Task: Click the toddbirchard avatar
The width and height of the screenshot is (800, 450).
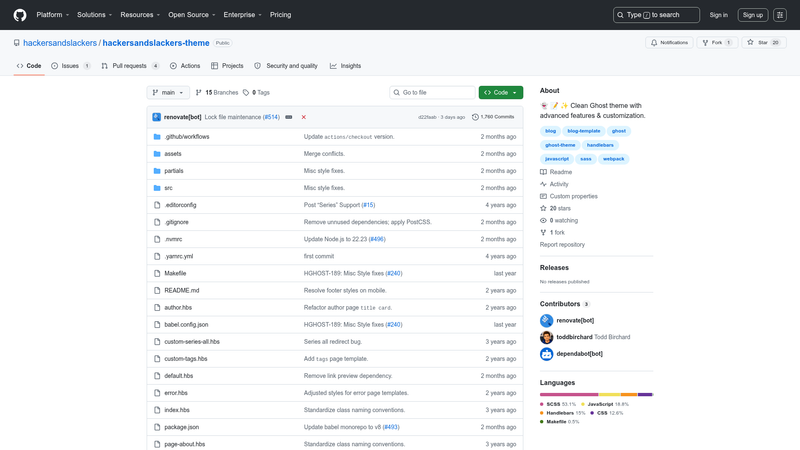Action: [x=546, y=337]
